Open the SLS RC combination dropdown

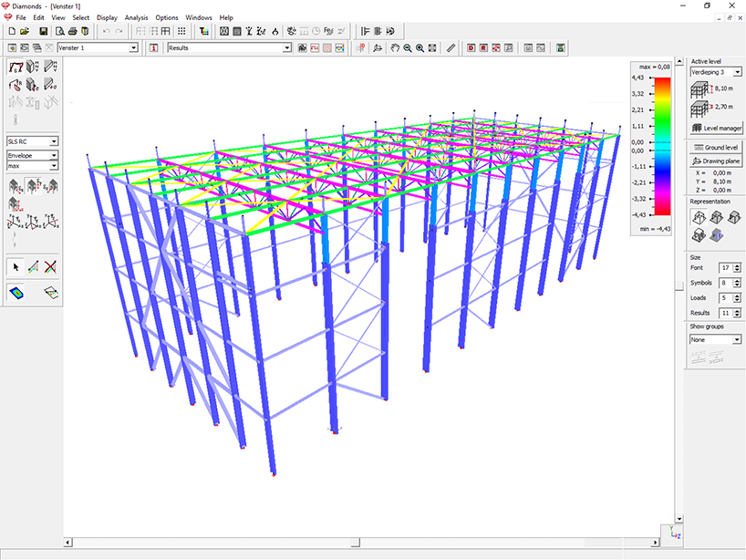point(55,141)
